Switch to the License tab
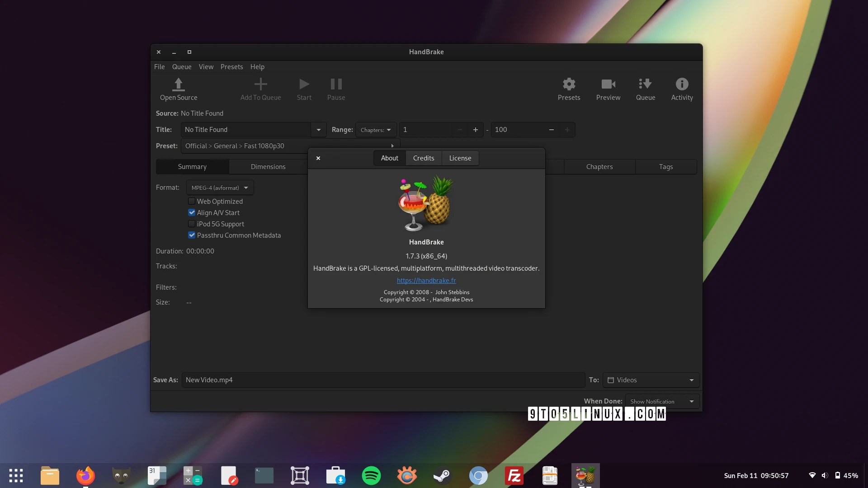Viewport: 868px width, 488px height. (x=460, y=158)
